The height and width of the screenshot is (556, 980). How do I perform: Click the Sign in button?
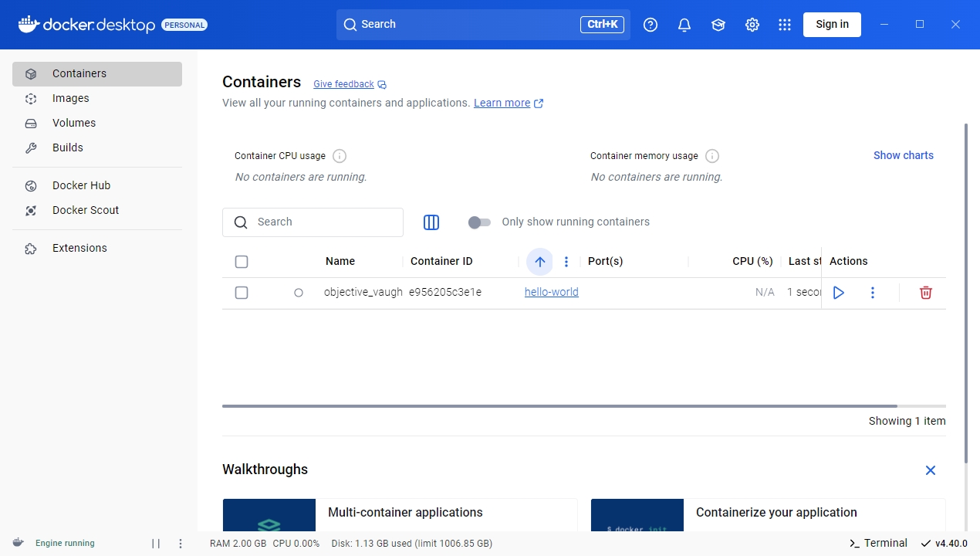832,25
